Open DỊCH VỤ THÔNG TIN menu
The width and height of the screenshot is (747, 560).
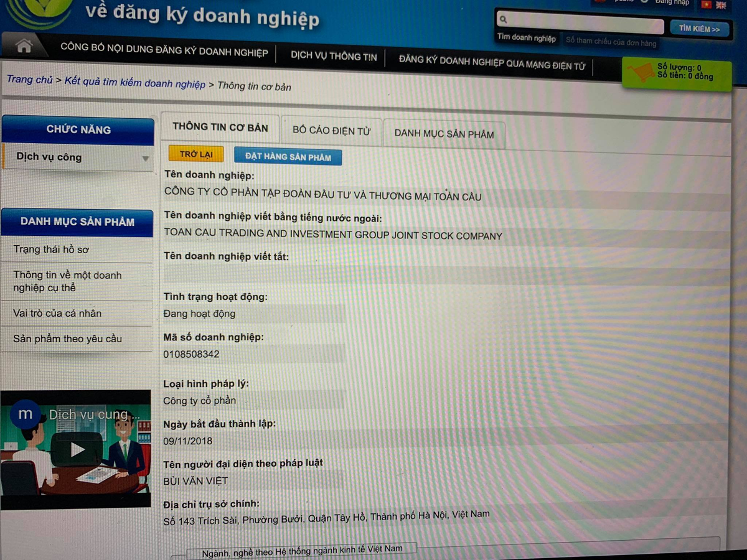[x=334, y=56]
